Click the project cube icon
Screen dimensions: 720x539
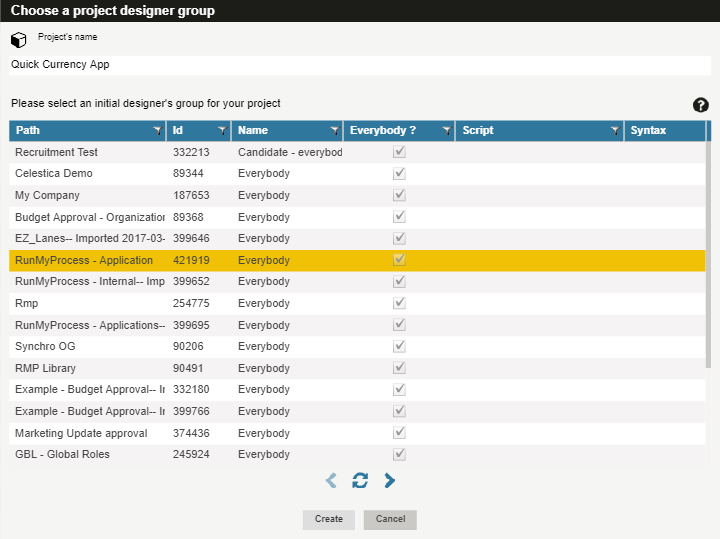(19, 40)
